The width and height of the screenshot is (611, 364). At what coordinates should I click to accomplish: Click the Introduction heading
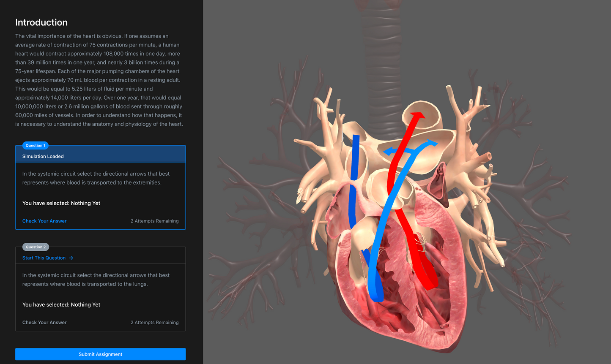(41, 22)
